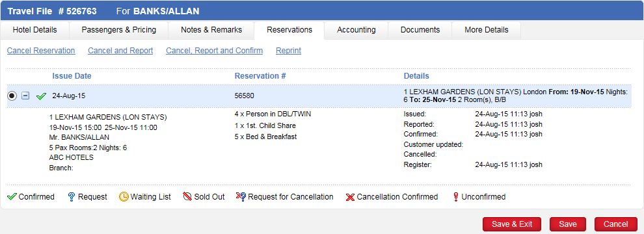Switch to Passengers & Pricing tab

pyautogui.click(x=118, y=30)
